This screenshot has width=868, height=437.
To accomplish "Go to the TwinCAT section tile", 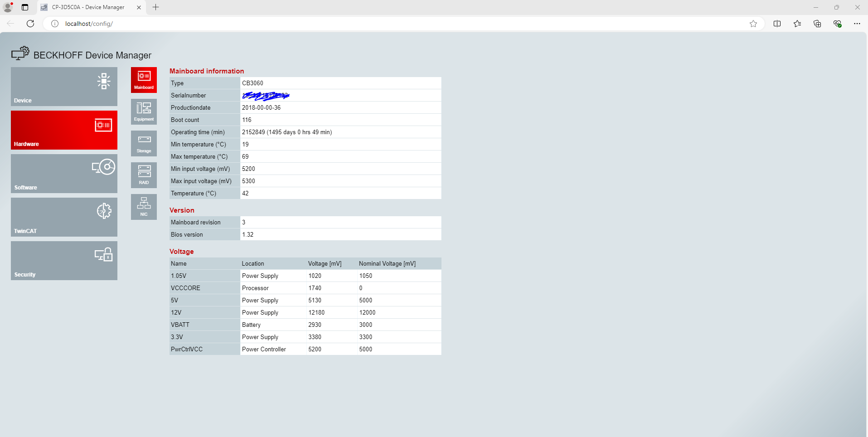I will [64, 217].
